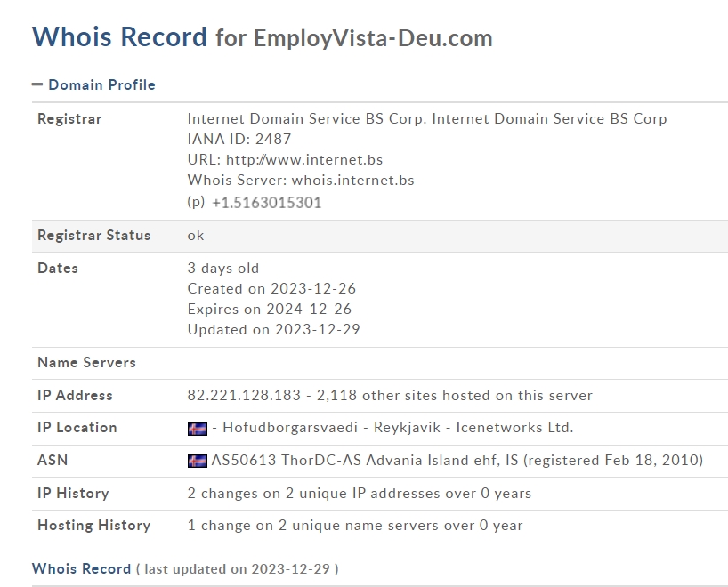Click the ASN row label

click(53, 460)
